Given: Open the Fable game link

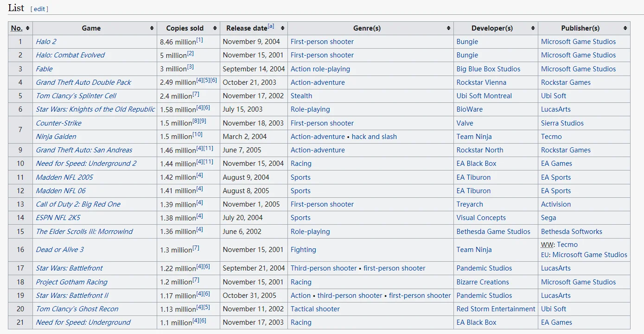Looking at the screenshot, I should pyautogui.click(x=44, y=69).
